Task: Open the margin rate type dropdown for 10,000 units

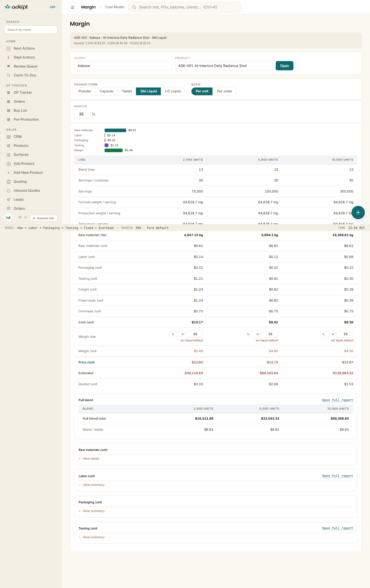Action: [328, 334]
